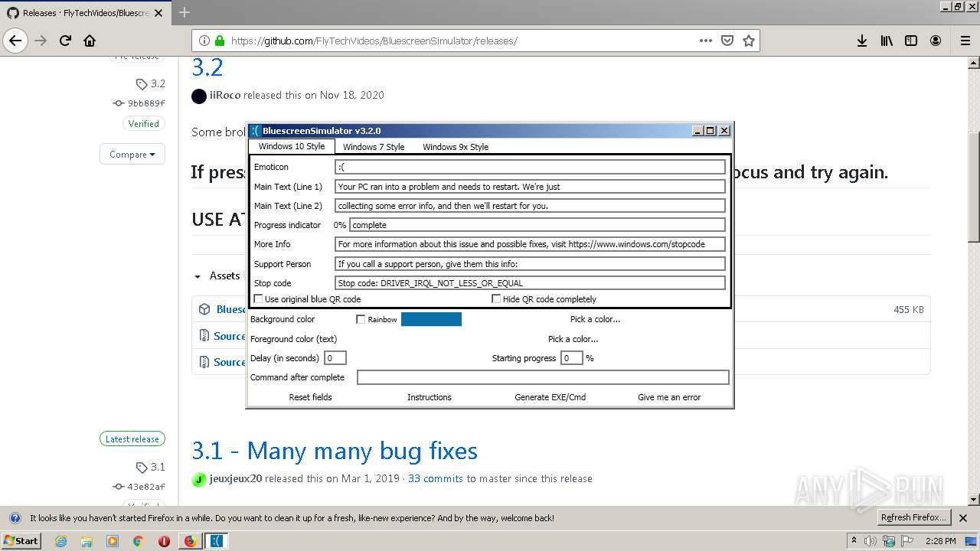The image size is (980, 551).
Task: Open Windows Explorer folder in taskbar
Action: click(87, 541)
